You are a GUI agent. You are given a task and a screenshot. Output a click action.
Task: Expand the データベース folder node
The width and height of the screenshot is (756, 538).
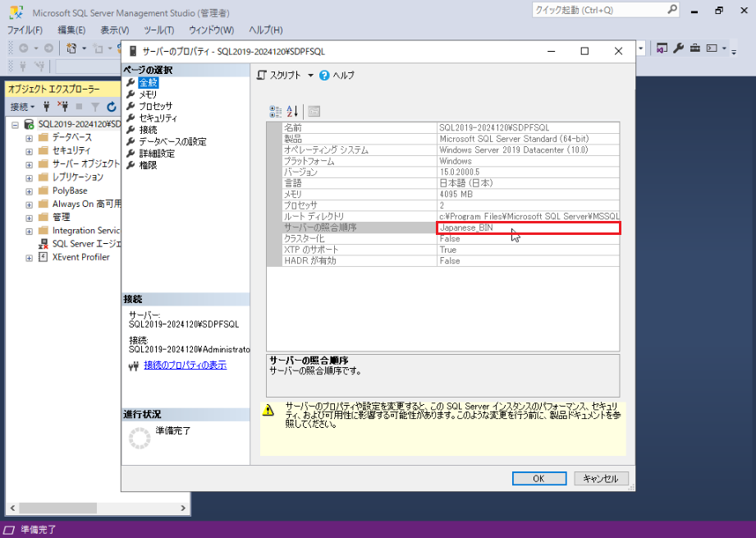29,137
